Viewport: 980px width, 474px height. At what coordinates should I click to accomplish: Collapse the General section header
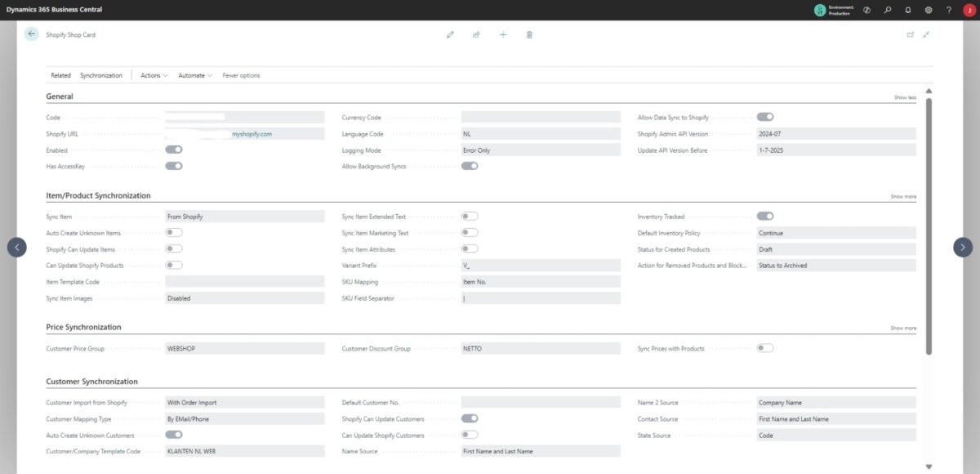60,96
